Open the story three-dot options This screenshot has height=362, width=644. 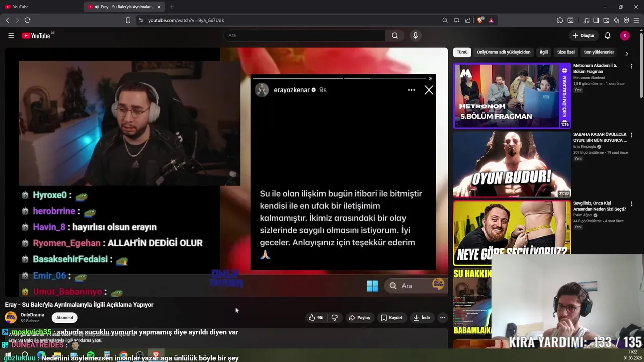(x=411, y=90)
